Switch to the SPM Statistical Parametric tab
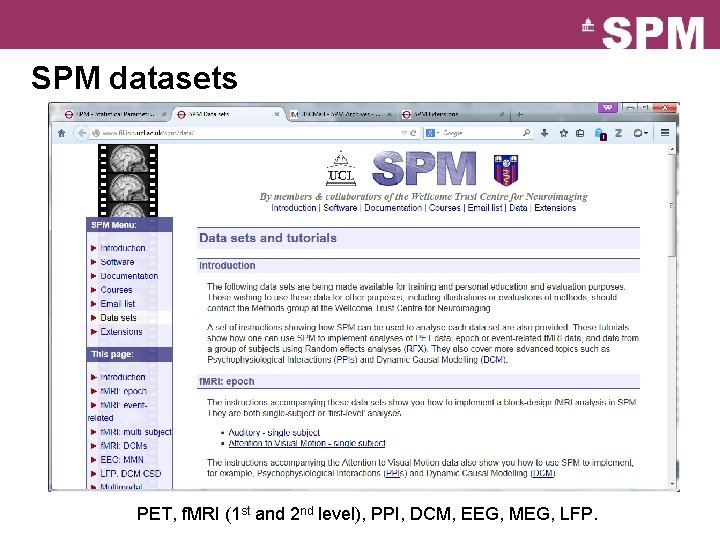Screen dimensions: 720x540 point(114,114)
